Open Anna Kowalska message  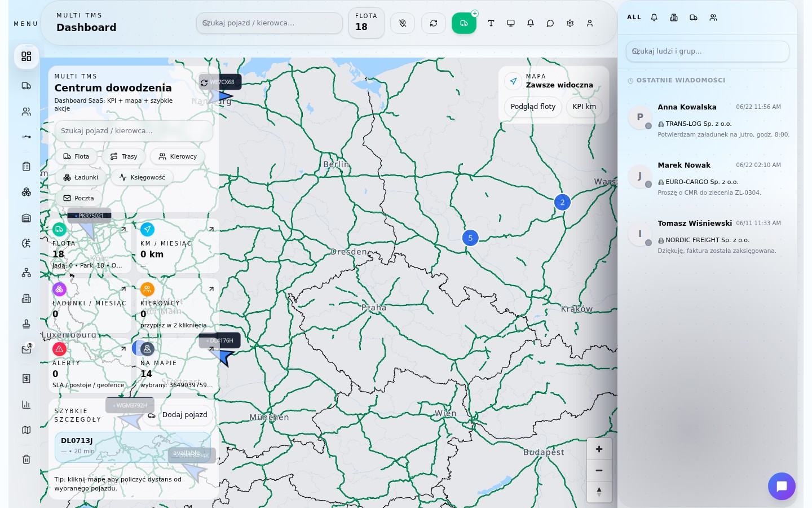(709, 121)
